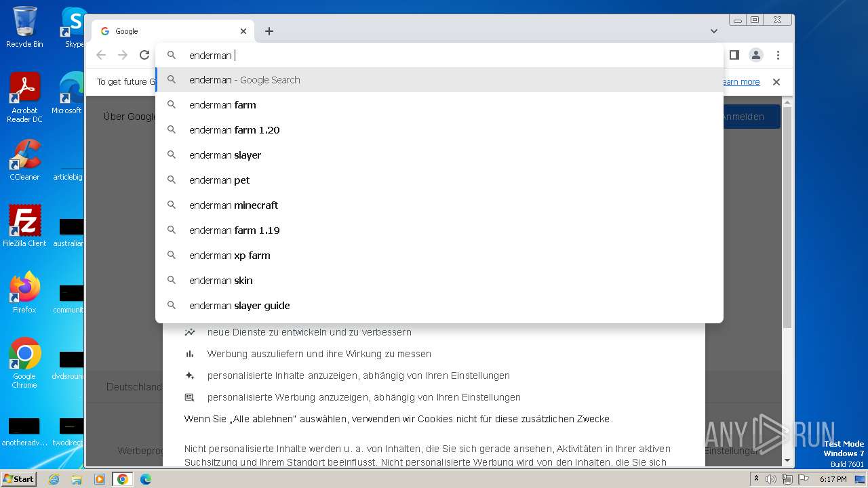Choose 'enderman farm 1.20' suggestion
This screenshot has width=868, height=488.
(439, 130)
